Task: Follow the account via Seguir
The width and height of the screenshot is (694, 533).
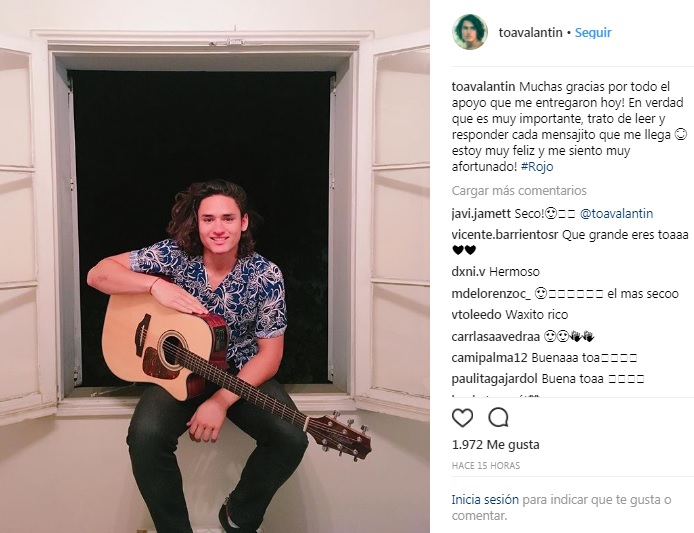Action: click(593, 33)
